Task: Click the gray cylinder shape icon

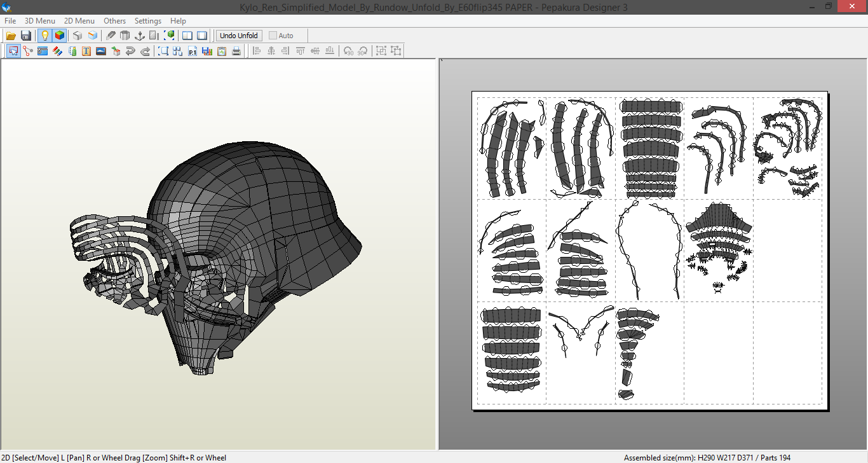Action: (x=125, y=36)
